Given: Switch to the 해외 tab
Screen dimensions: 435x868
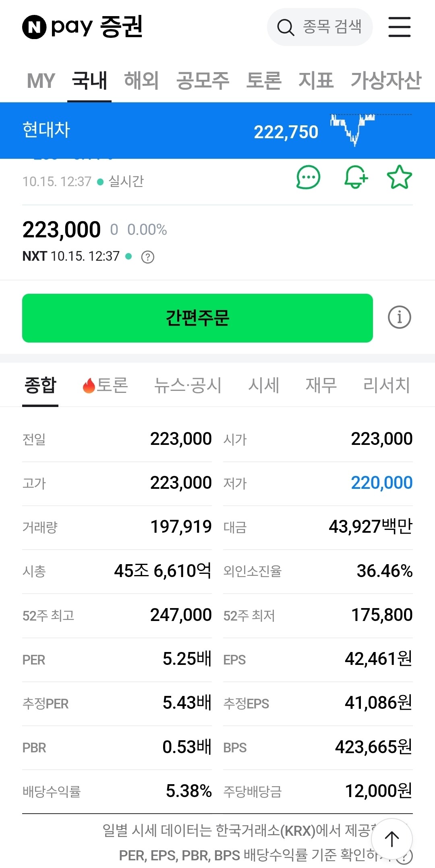Looking at the screenshot, I should [141, 80].
